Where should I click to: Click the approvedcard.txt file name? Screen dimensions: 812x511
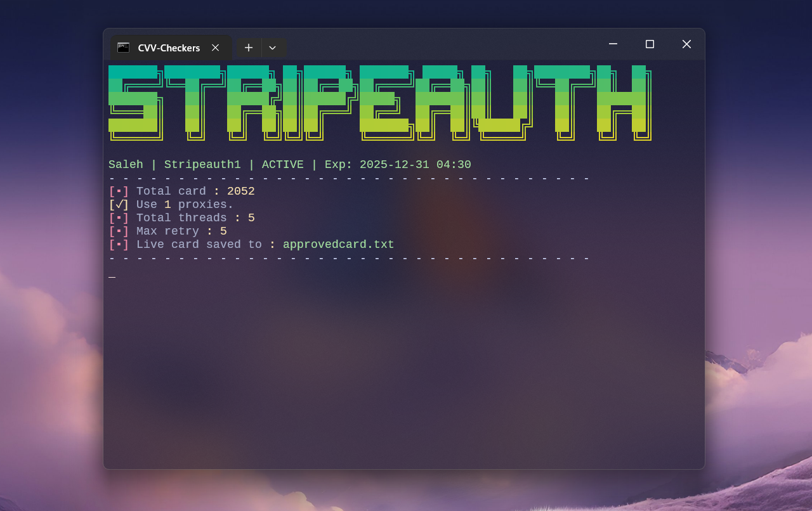339,245
